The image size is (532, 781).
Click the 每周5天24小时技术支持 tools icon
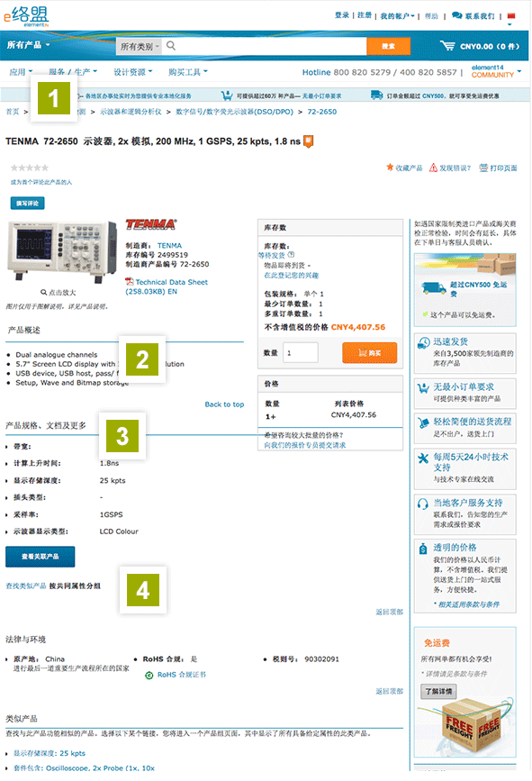coord(423,459)
